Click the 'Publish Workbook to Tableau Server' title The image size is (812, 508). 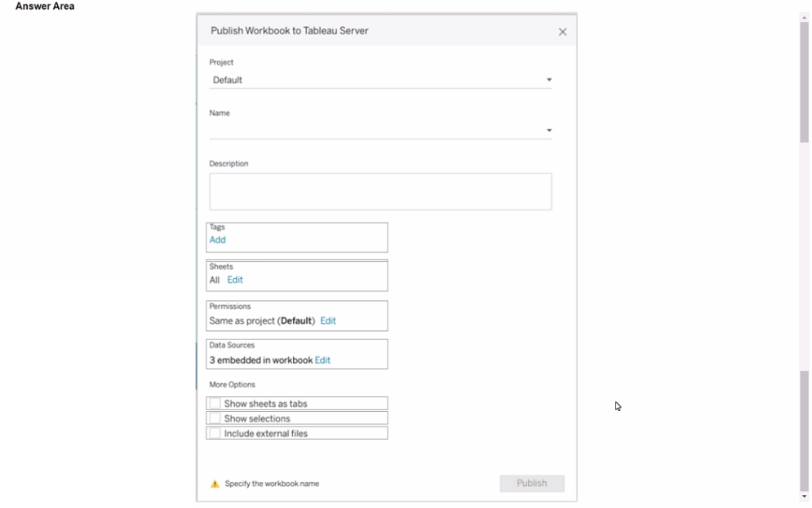[290, 31]
